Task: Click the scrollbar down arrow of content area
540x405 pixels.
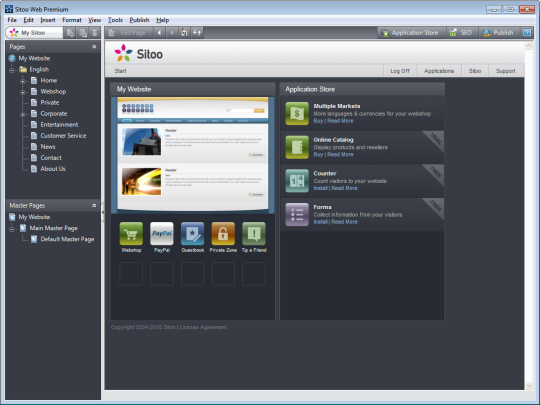Action: click(529, 386)
